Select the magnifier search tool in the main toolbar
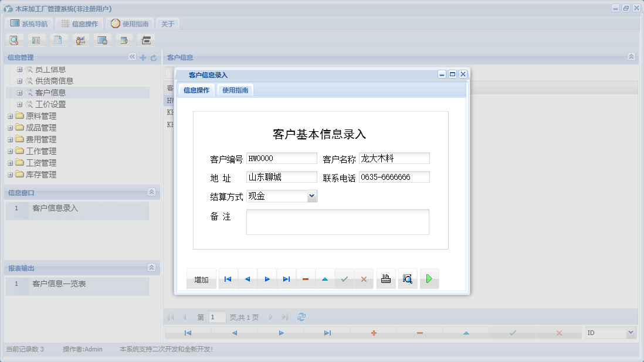Image resolution: width=644 pixels, height=362 pixels. [x=13, y=40]
